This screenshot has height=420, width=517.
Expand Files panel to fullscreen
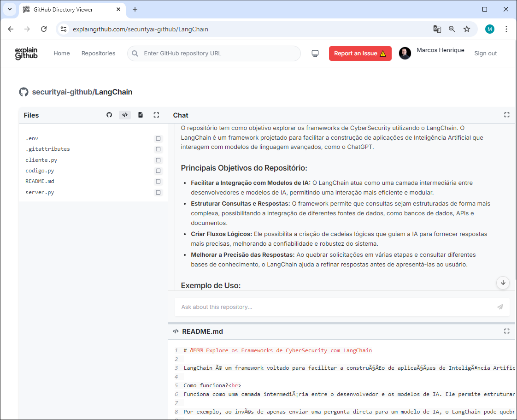click(x=156, y=115)
